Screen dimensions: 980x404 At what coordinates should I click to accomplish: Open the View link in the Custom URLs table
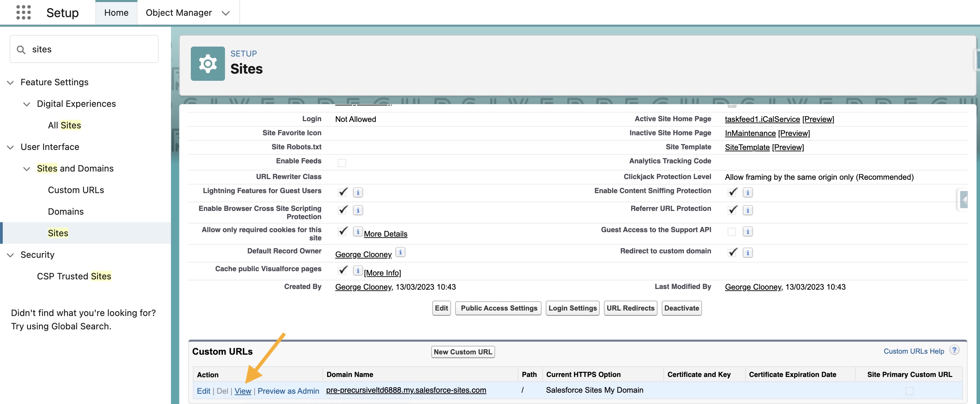243,391
